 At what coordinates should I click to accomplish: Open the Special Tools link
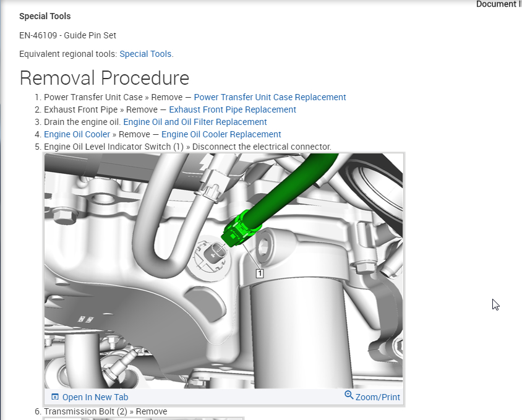(145, 54)
